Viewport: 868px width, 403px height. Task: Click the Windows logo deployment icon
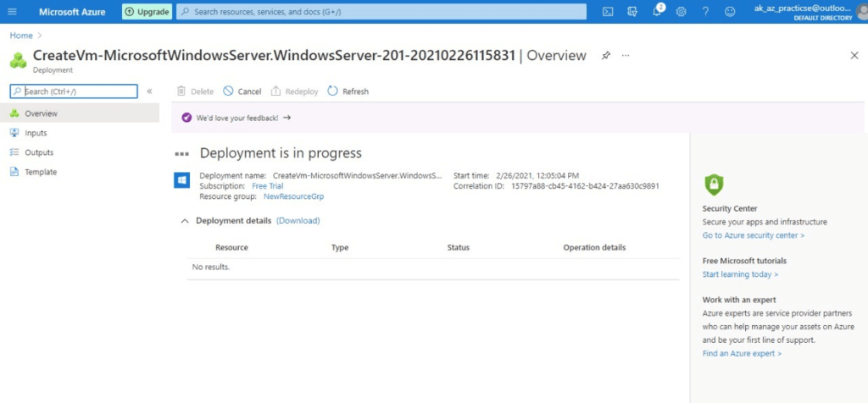pos(182,180)
